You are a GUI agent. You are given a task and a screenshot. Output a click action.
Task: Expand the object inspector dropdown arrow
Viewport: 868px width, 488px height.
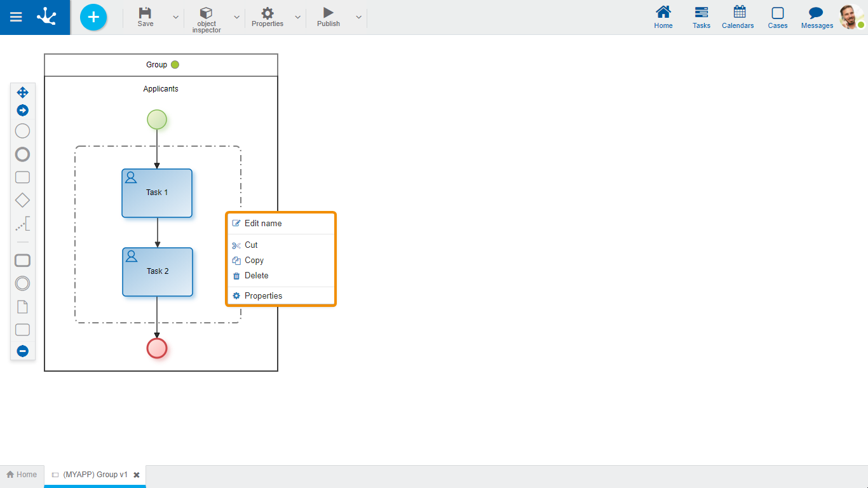click(237, 17)
